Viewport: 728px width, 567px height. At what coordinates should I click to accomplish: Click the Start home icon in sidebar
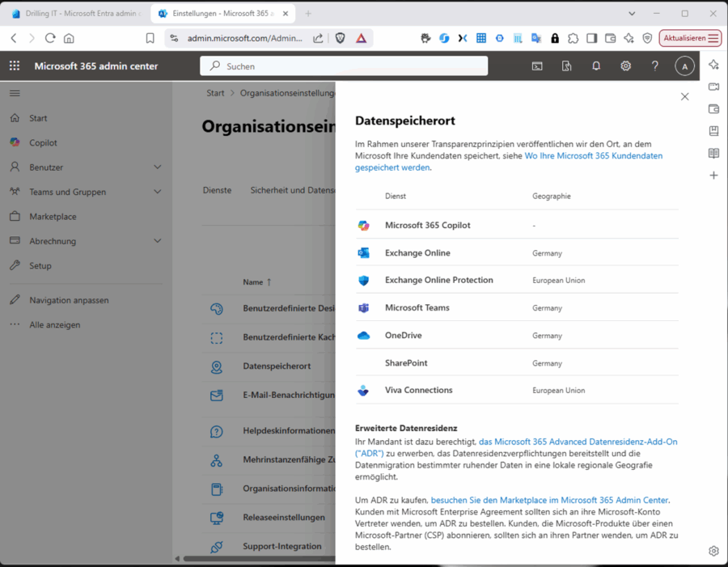[15, 118]
